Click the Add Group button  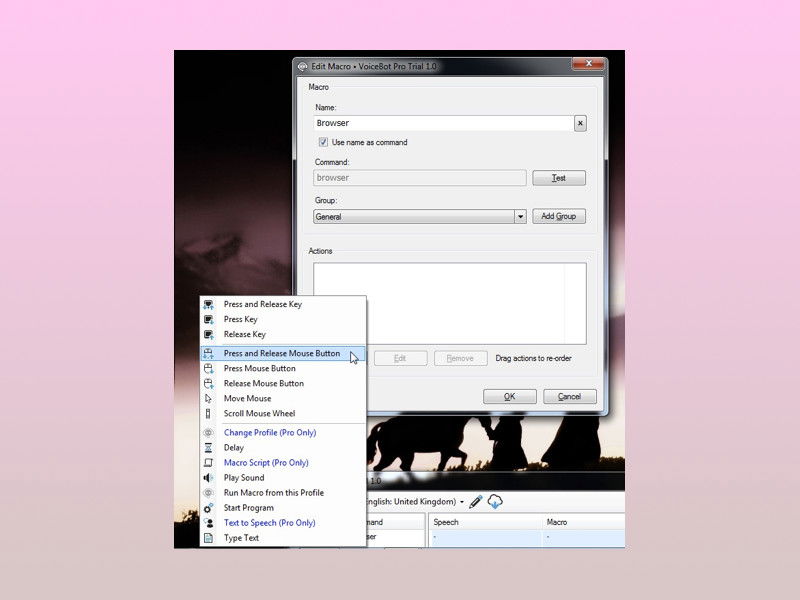tap(559, 216)
